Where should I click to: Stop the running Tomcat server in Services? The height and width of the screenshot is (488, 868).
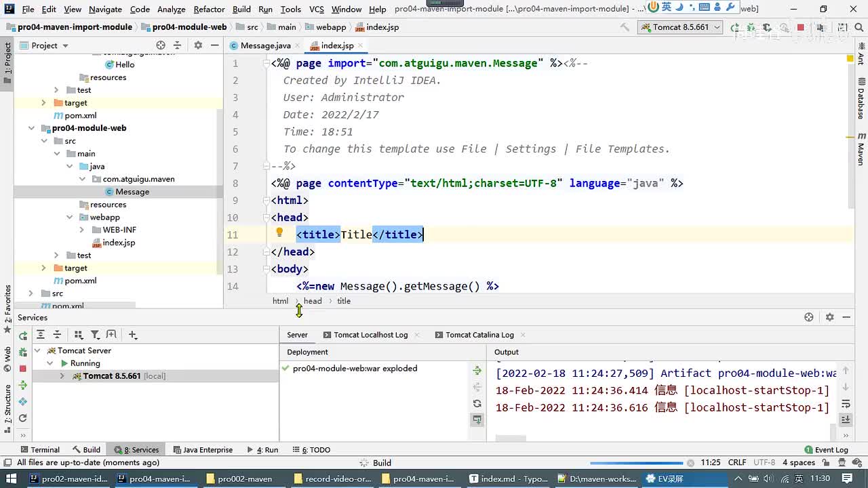pos(22,368)
